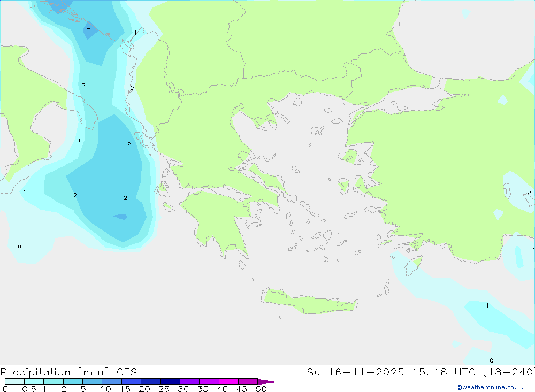Image resolution: width=535 pixels, height=392 pixels.
Task: Click the legend scale label '5'
Action: tap(83, 389)
